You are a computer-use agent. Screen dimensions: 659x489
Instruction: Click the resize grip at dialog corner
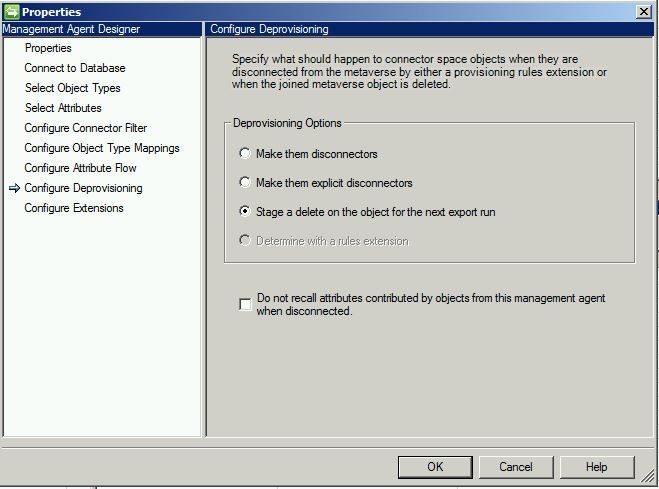[x=649, y=478]
